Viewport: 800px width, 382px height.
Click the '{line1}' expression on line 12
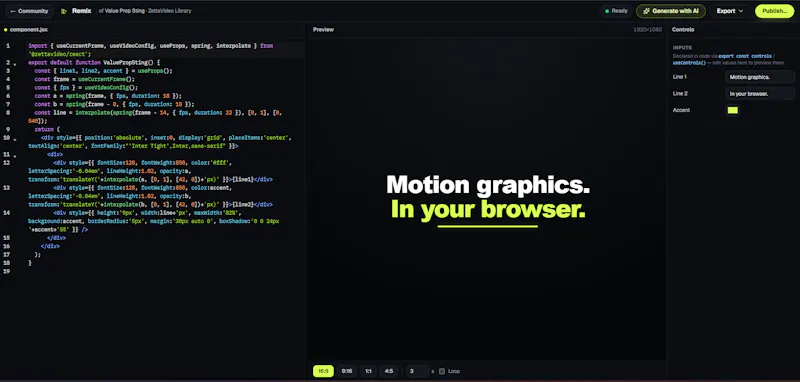click(243, 180)
